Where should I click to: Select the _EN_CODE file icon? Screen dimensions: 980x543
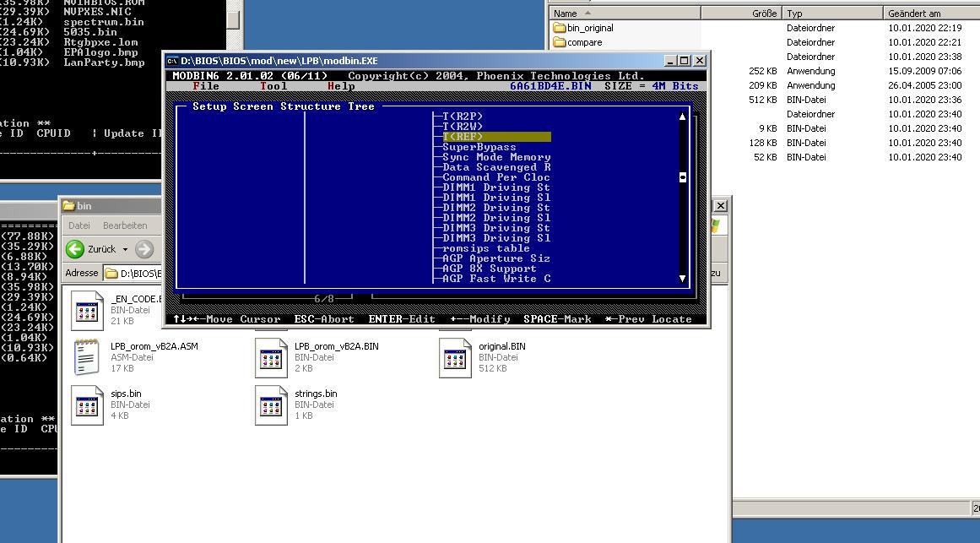pyautogui.click(x=87, y=310)
